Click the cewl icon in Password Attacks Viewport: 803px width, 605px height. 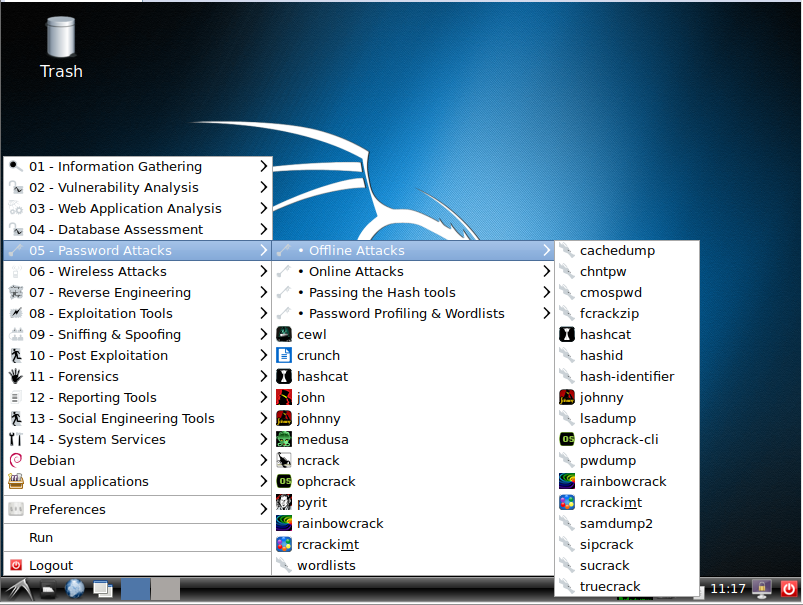pyautogui.click(x=284, y=335)
